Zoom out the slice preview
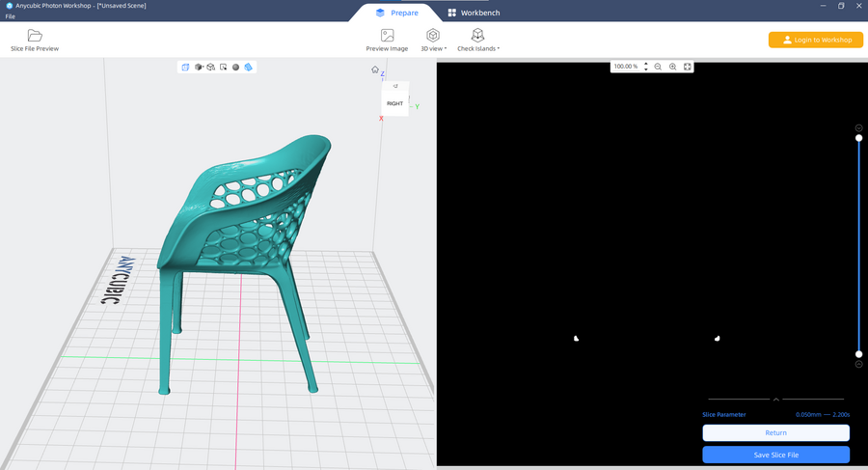Viewport: 868px width, 470px height. (658, 67)
